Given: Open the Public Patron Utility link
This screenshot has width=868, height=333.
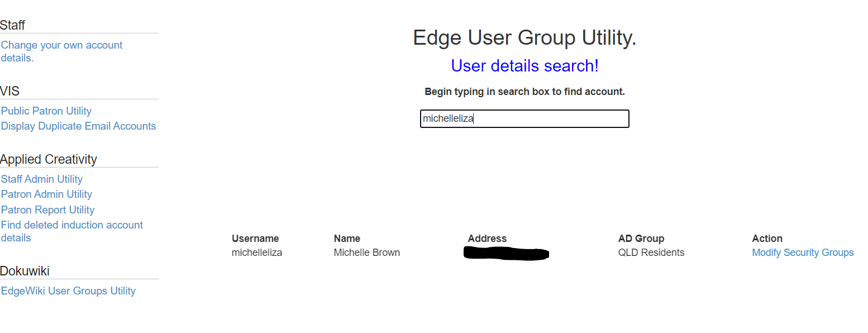Looking at the screenshot, I should 46,111.
